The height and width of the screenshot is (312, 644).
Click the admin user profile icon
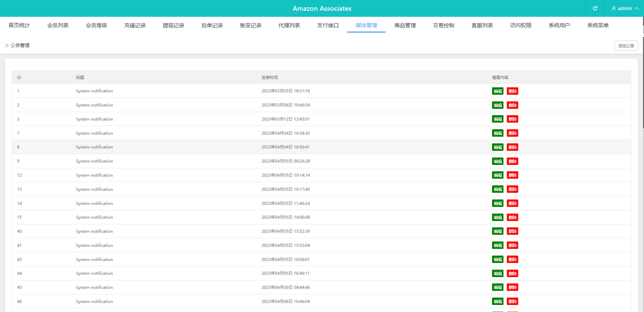(614, 8)
